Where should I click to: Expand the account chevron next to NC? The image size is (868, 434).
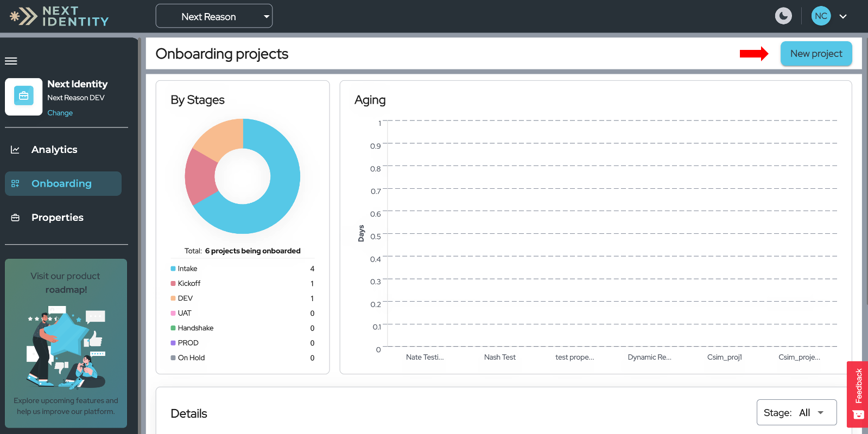click(843, 16)
